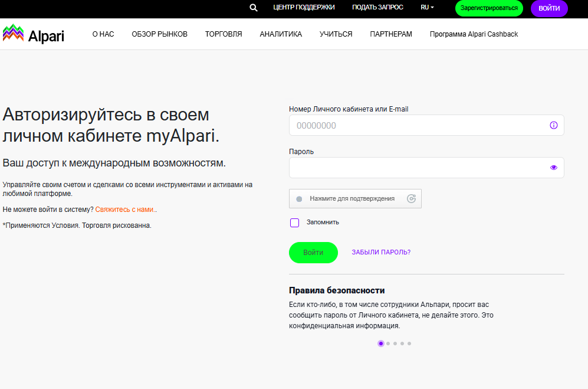Open ПОДАТЬ ЗАПРОС link
This screenshot has width=588, height=389.
click(377, 8)
